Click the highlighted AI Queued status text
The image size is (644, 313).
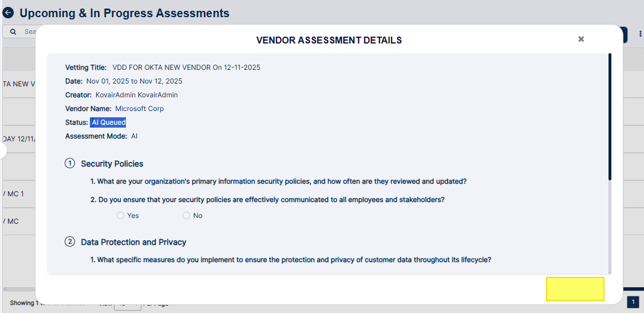point(108,122)
